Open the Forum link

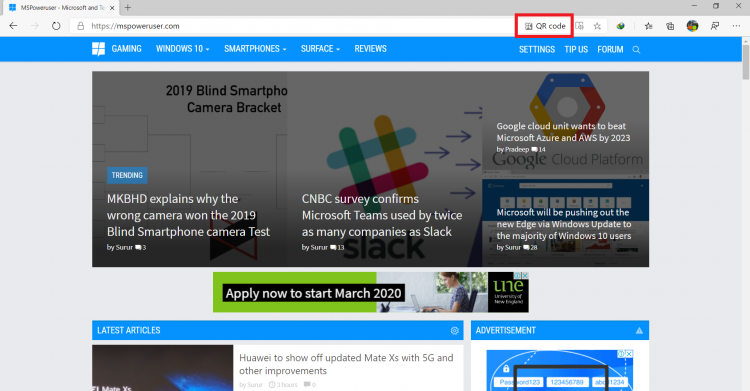point(610,49)
